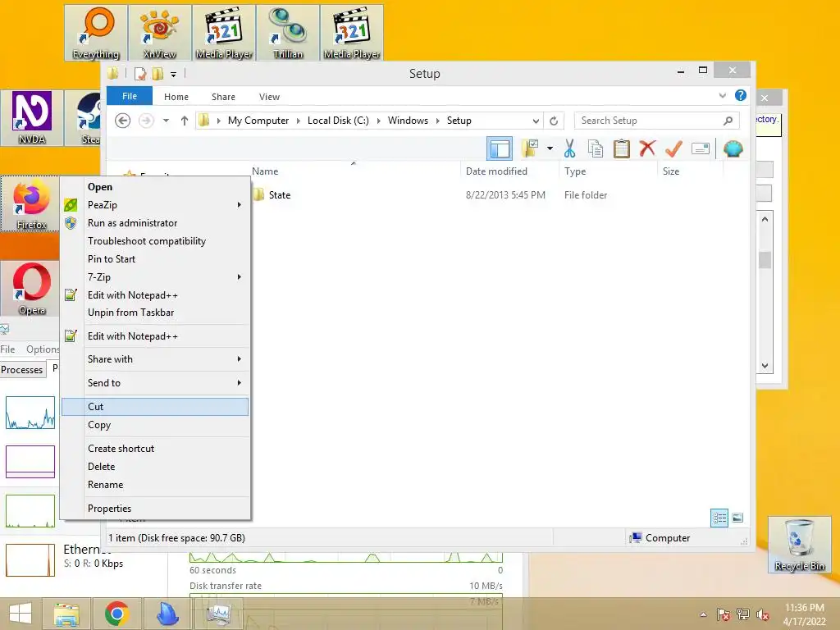Go up one folder level

click(x=185, y=121)
